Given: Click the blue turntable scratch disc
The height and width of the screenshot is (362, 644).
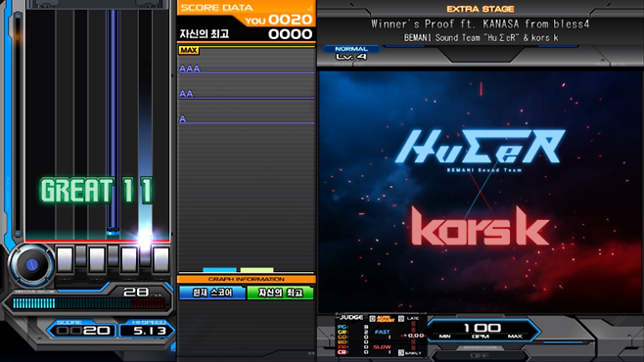Looking at the screenshot, I should (x=31, y=265).
